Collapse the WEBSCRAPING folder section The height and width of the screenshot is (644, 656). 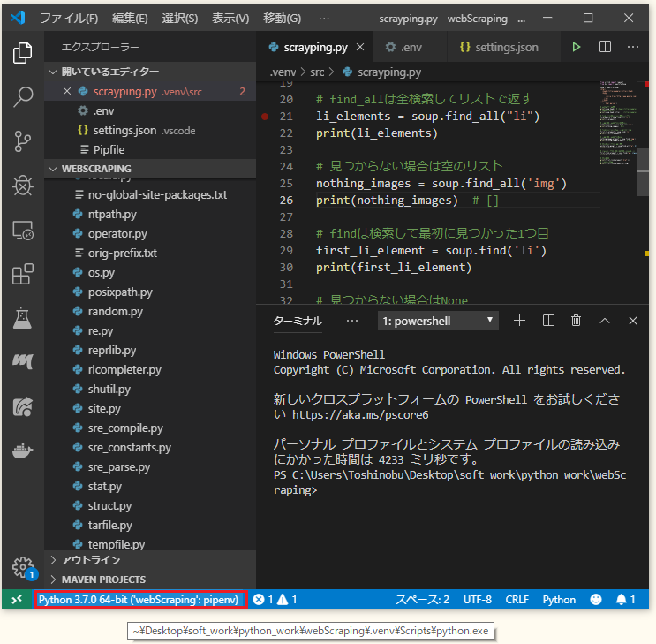(150, 169)
